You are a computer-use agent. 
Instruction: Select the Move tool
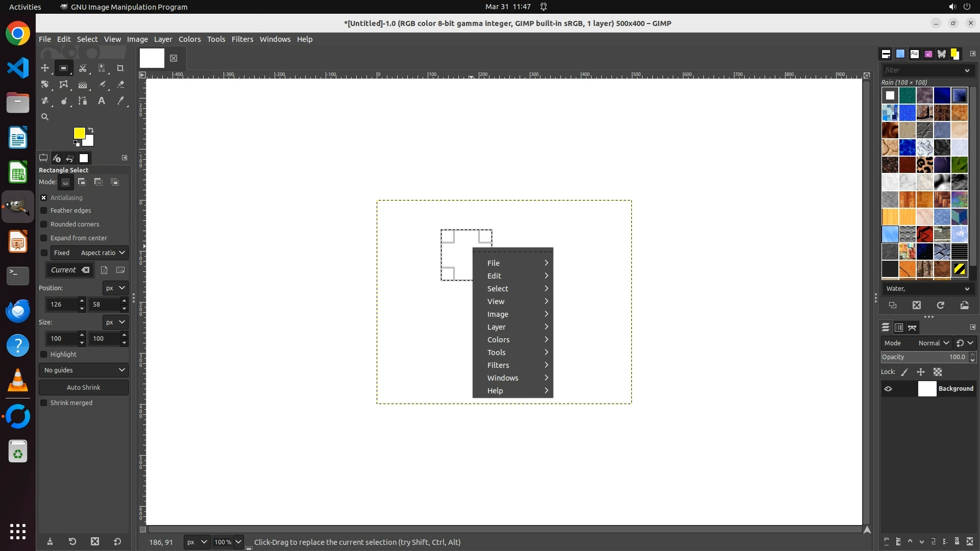pos(45,68)
